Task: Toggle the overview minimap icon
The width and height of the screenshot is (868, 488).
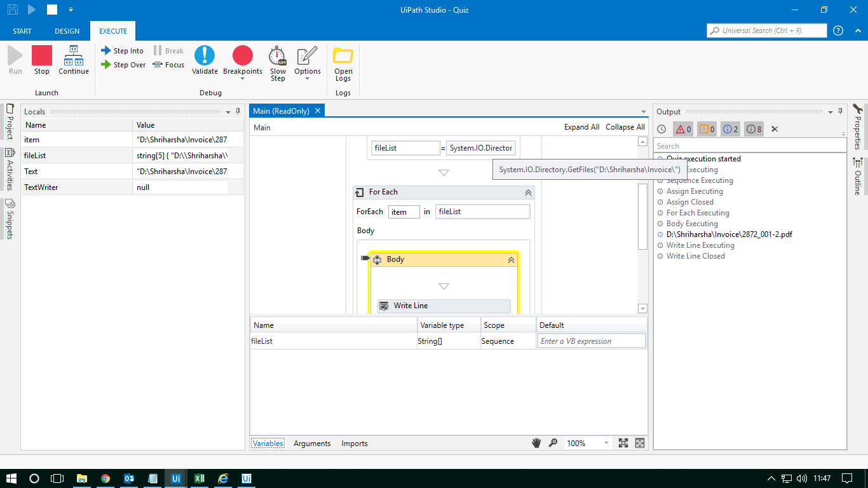Action: pyautogui.click(x=640, y=443)
